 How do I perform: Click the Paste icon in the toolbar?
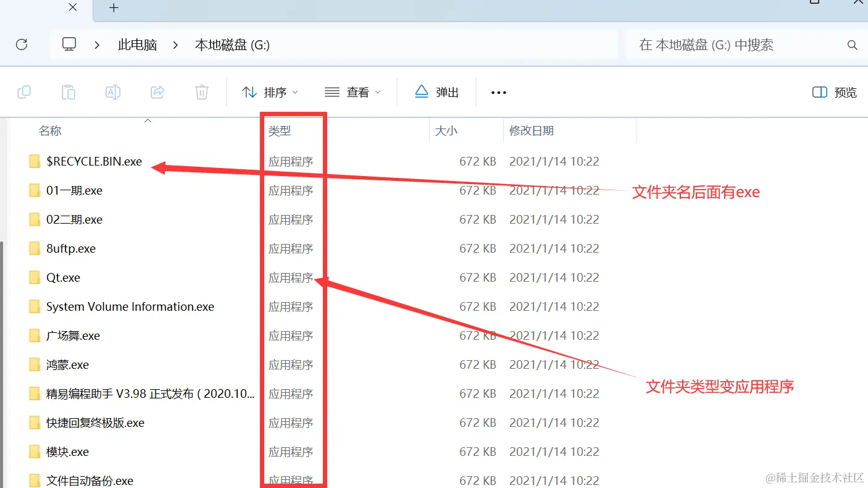[x=69, y=91]
